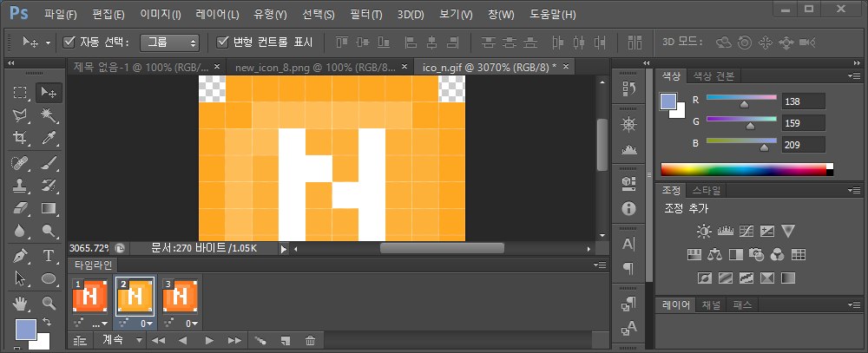Open the tool preset picker arrow

point(48,42)
